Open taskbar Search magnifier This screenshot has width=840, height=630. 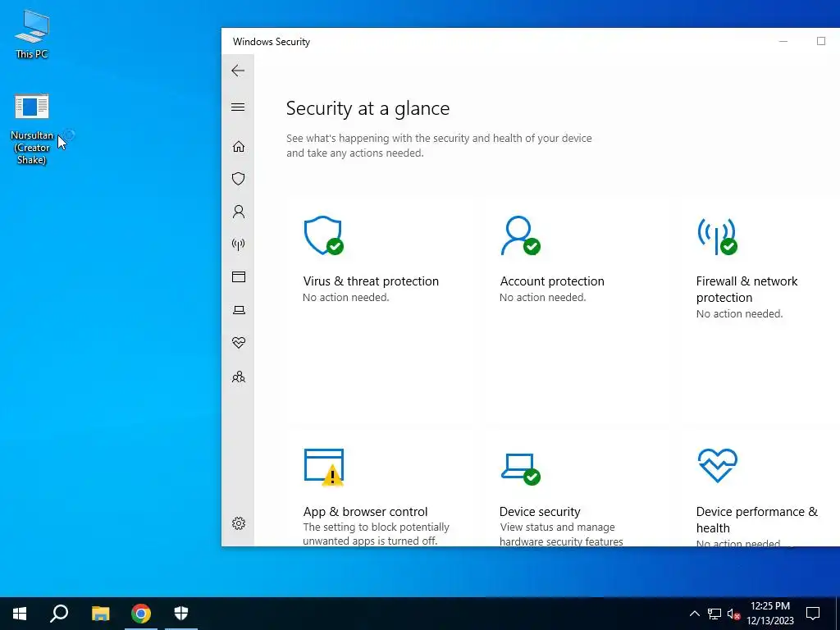point(59,614)
